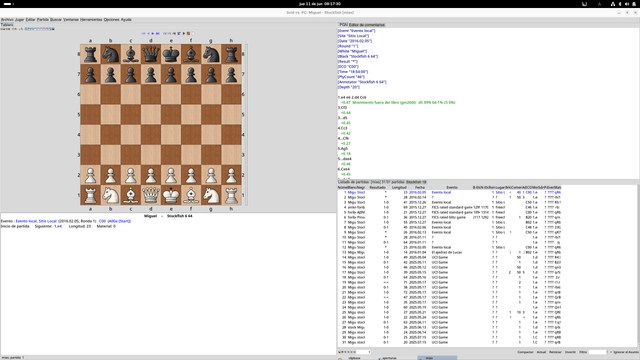The image size is (640, 360).
Task: Select game row El ajedrez de Lucas
Action: click(449, 252)
